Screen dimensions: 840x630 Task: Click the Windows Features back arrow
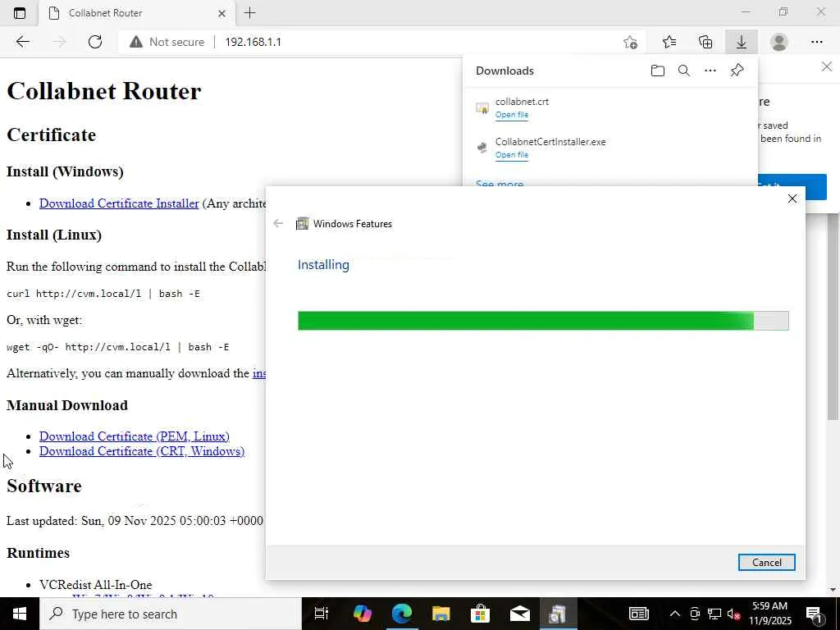tap(278, 223)
